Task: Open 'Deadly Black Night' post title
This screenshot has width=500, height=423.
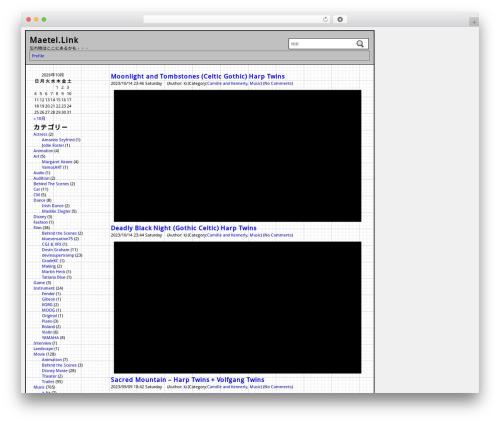Action: (184, 228)
